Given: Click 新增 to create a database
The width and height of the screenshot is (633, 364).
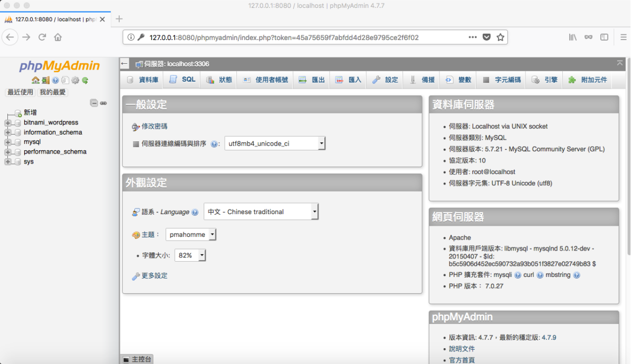Looking at the screenshot, I should 30,112.
